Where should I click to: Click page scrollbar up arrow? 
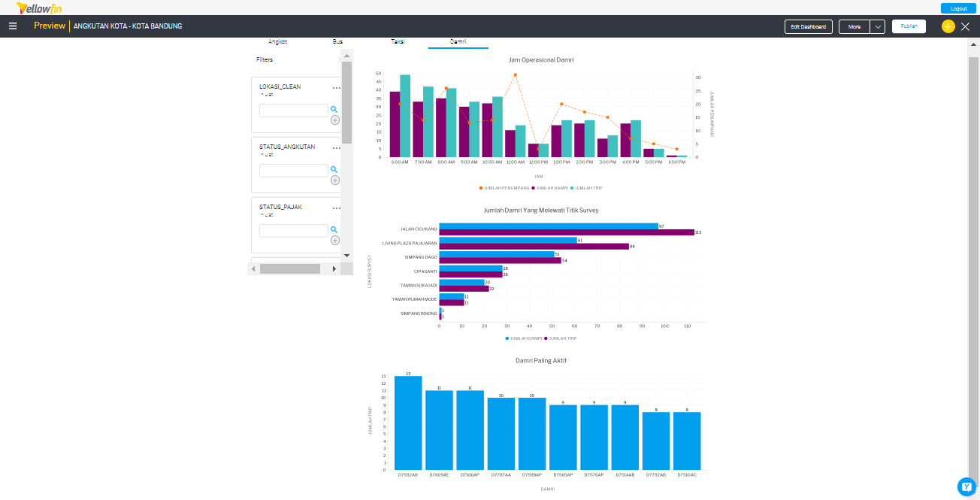[x=974, y=44]
